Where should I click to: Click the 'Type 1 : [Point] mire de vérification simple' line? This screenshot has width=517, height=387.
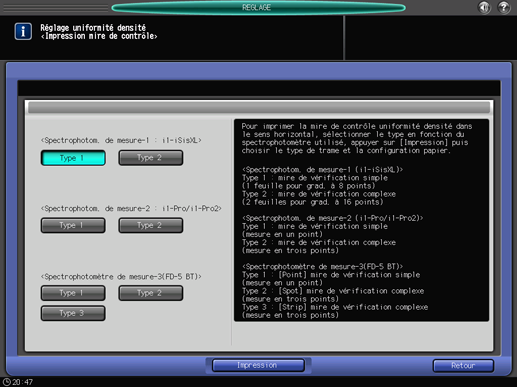pyautogui.click(x=331, y=275)
